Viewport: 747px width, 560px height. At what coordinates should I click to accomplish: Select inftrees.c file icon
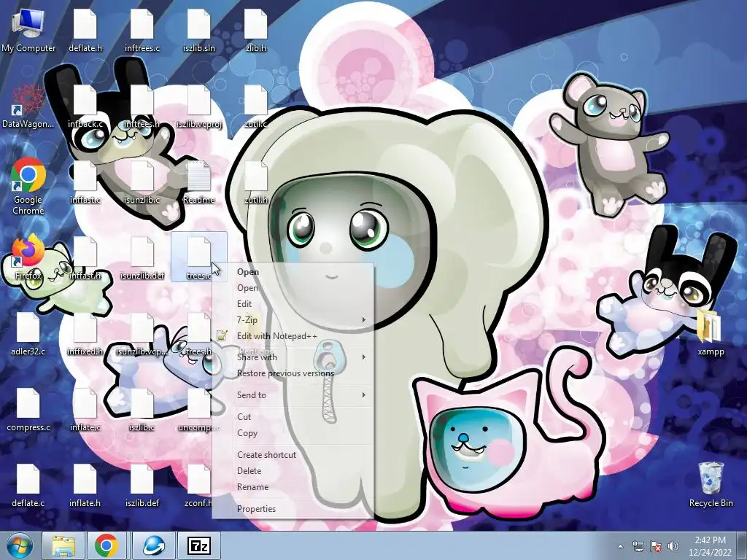click(x=142, y=31)
